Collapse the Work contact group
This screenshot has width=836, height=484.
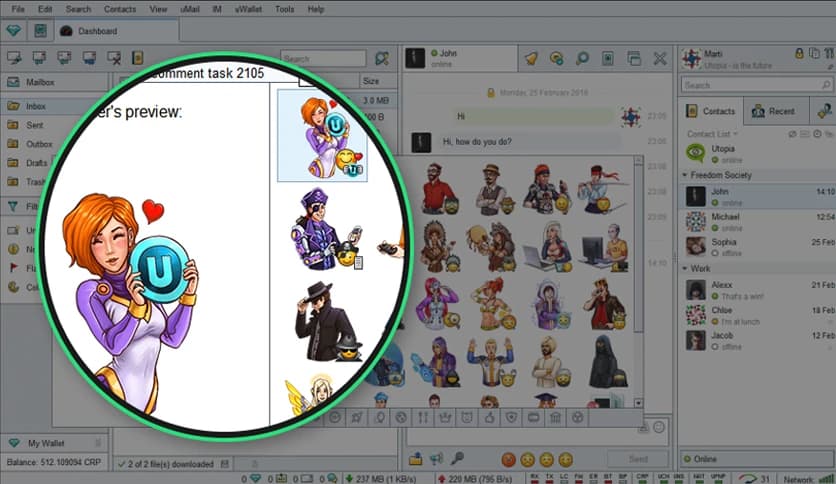pyautogui.click(x=685, y=269)
